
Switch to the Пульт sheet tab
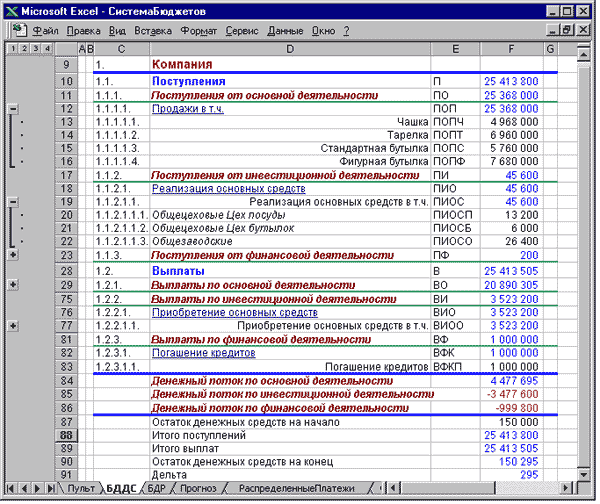pyautogui.click(x=81, y=488)
